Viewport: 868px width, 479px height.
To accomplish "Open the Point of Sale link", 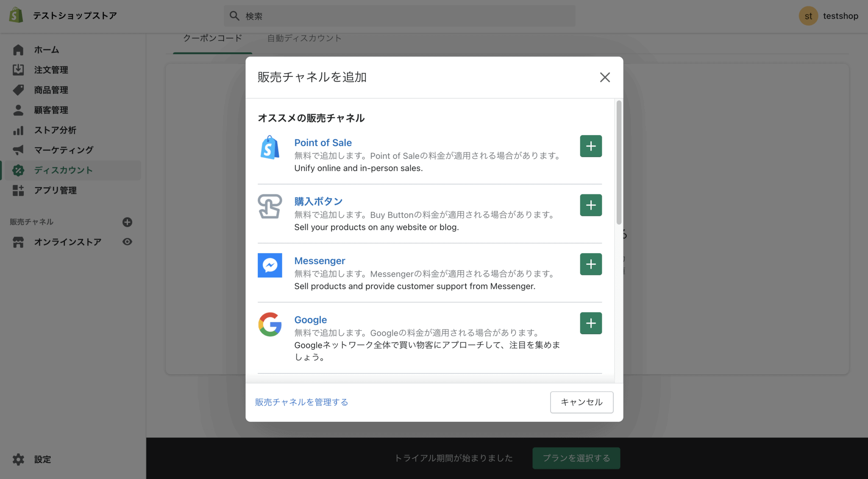I will pos(323,143).
